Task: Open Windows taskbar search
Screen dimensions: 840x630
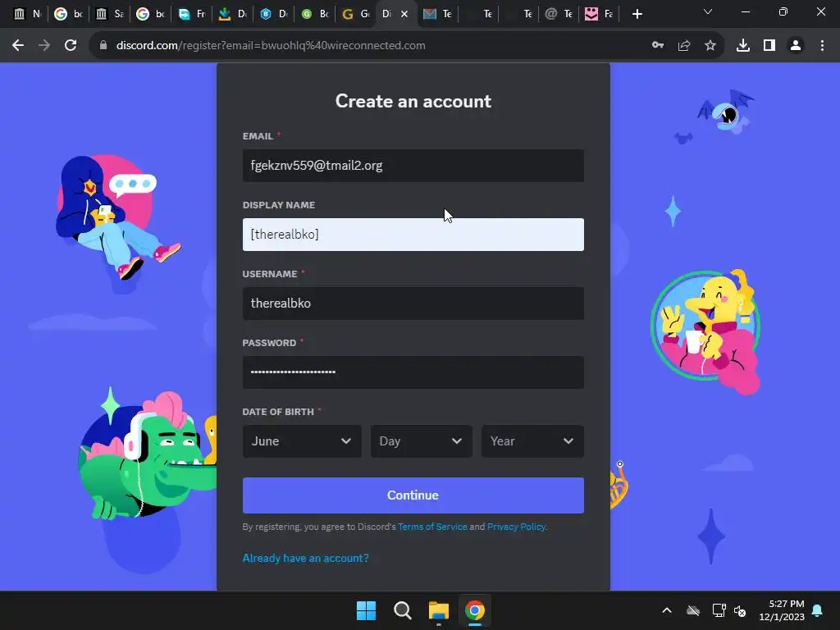Action: click(x=402, y=610)
